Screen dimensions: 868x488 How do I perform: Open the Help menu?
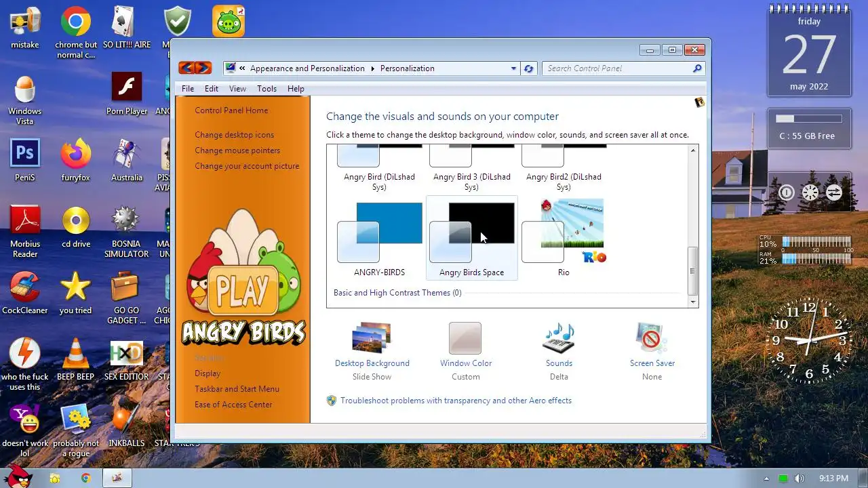click(296, 89)
